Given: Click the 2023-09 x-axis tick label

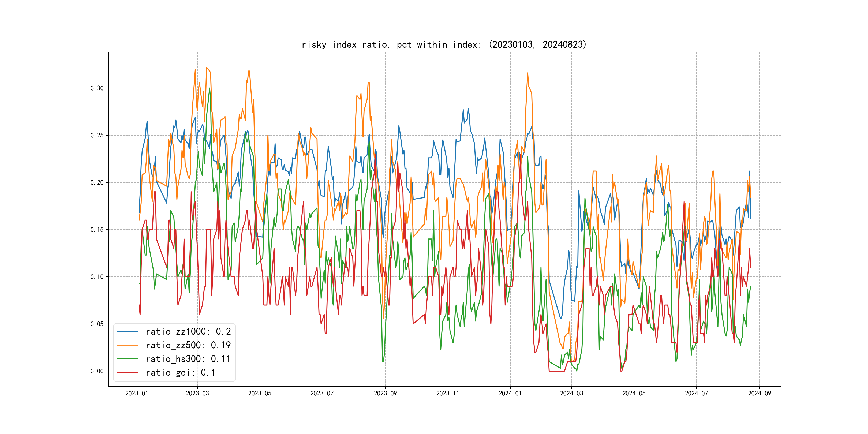Looking at the screenshot, I should click(385, 393).
